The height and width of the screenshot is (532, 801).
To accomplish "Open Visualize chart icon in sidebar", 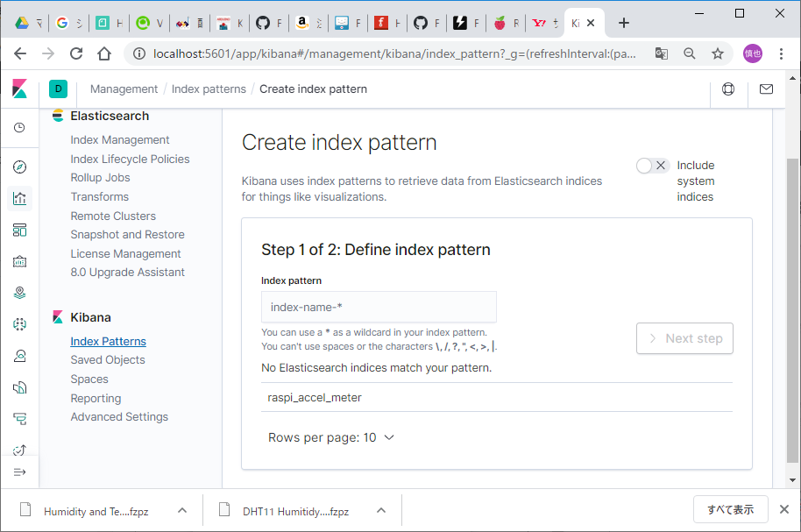I will pyautogui.click(x=19, y=198).
